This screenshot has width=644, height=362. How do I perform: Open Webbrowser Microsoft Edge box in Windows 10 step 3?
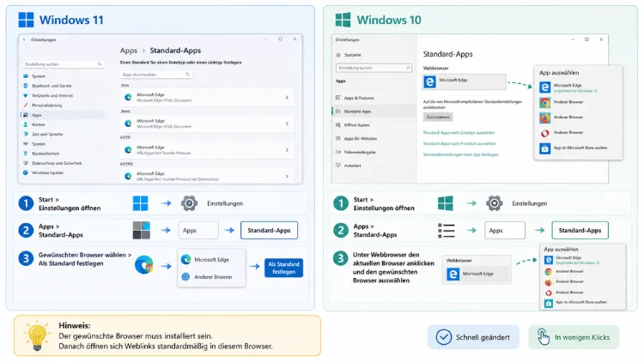point(477,274)
